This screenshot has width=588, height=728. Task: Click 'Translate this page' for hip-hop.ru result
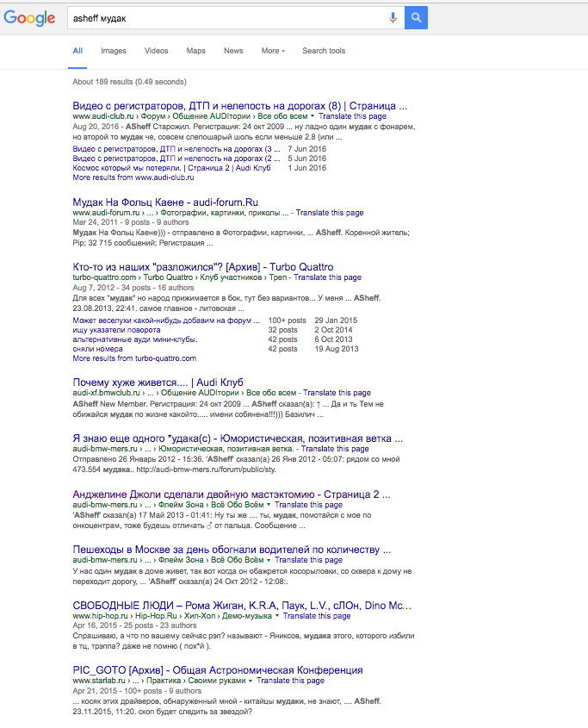point(317,616)
